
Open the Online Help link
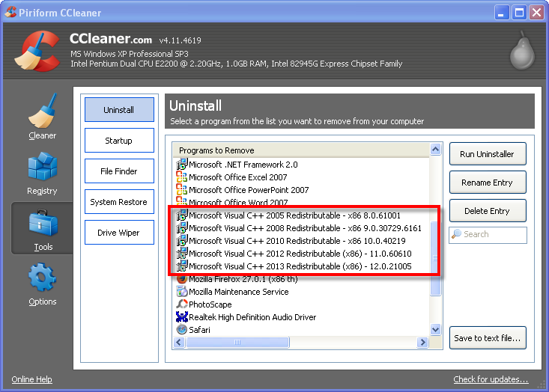coord(32,379)
